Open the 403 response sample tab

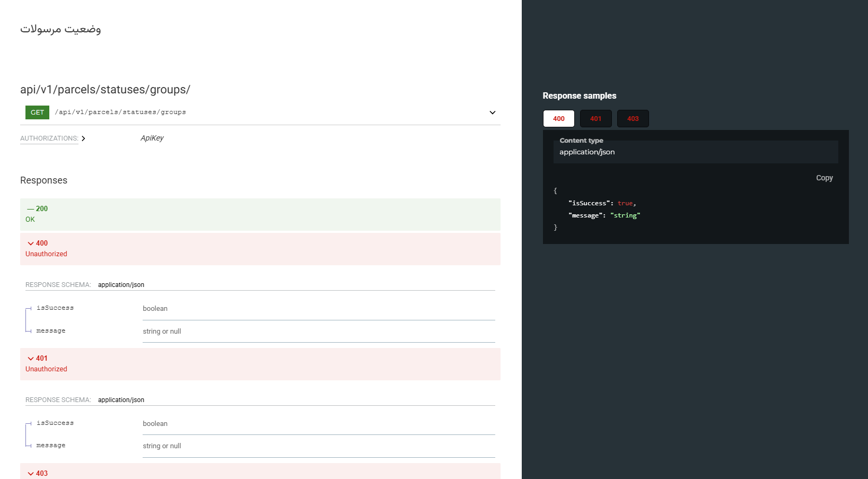pos(633,119)
